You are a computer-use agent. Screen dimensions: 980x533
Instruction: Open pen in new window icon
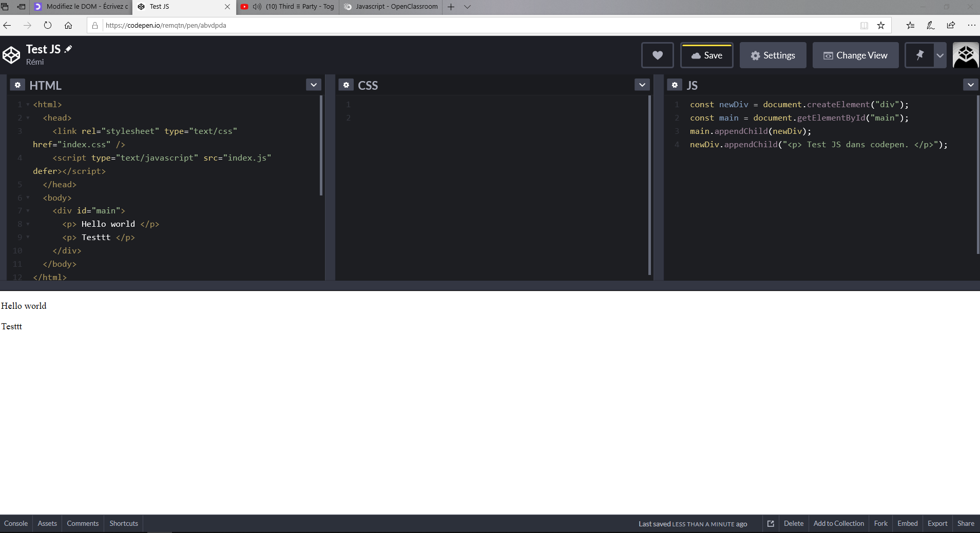tap(771, 524)
